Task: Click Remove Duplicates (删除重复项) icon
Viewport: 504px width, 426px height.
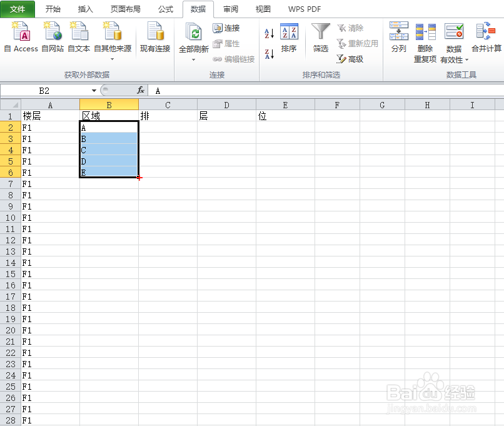Action: point(426,31)
